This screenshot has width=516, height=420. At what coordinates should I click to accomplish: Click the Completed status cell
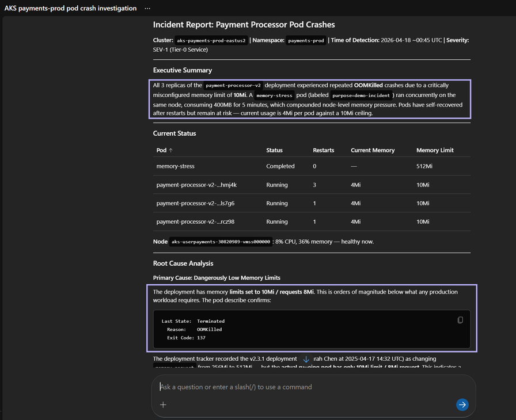[280, 166]
